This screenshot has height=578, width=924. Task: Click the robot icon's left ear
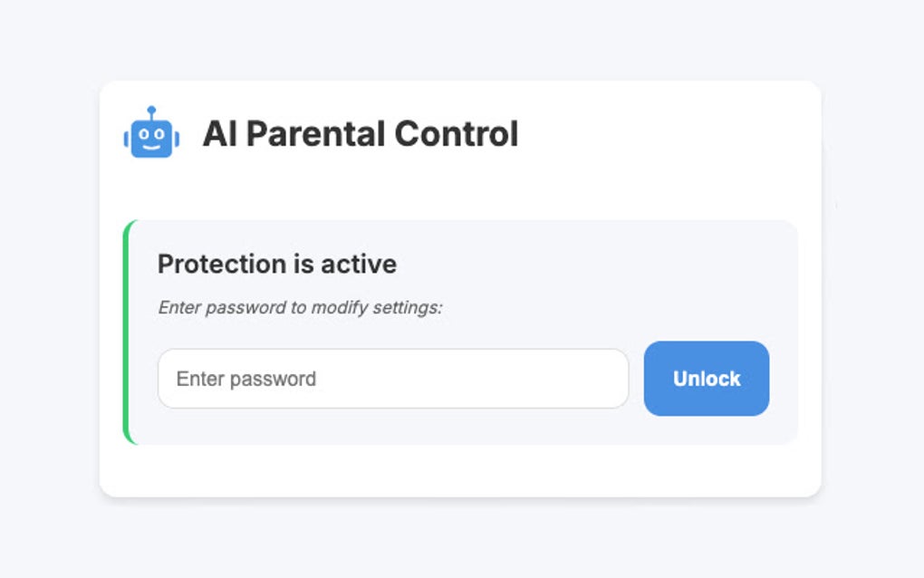pos(127,138)
